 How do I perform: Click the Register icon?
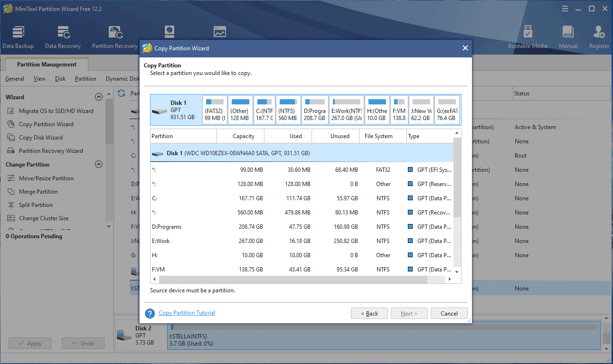pos(599,37)
